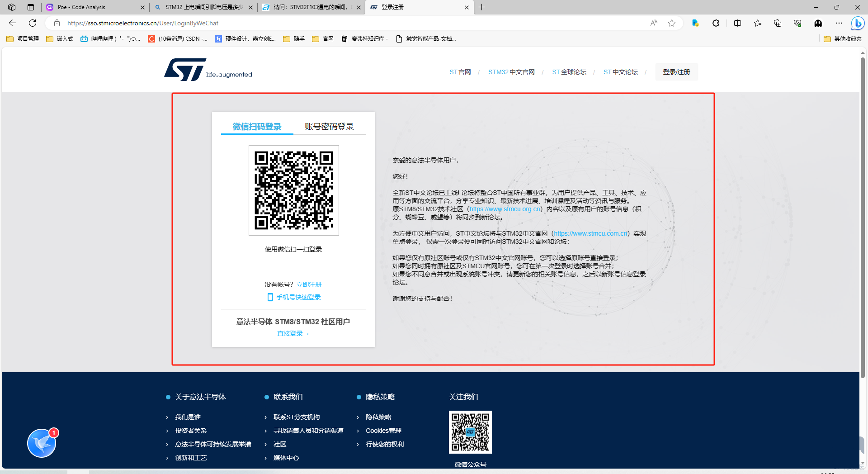Open the 触觉智能产品-文档 bookmark

(x=426, y=39)
